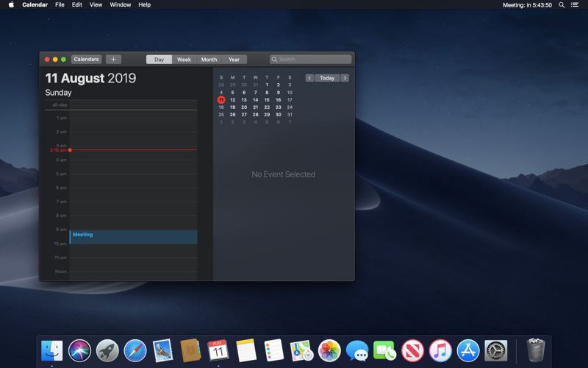588x368 pixels.
Task: Switch to Day view
Action: (159, 60)
